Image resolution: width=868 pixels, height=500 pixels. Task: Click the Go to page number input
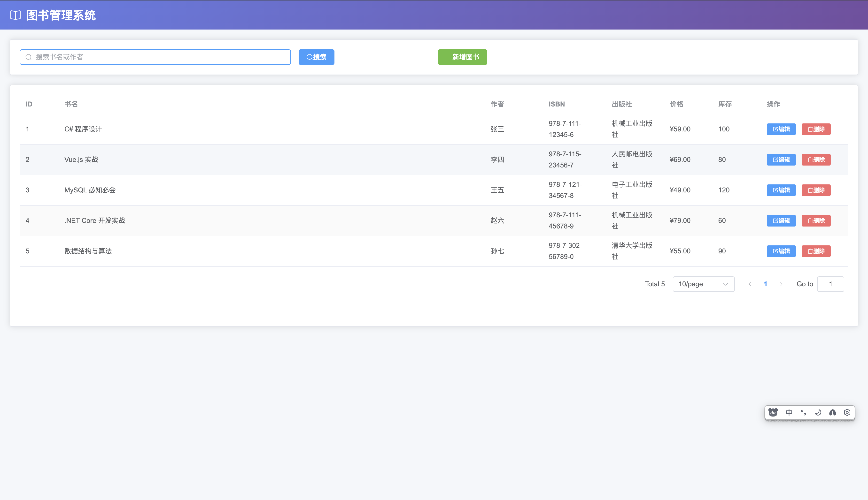(x=830, y=284)
